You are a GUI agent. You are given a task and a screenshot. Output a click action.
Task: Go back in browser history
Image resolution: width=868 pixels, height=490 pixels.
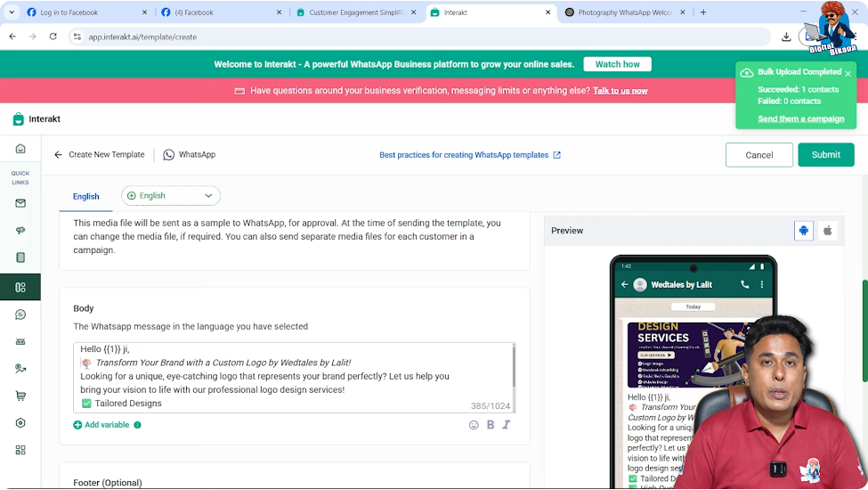point(12,37)
